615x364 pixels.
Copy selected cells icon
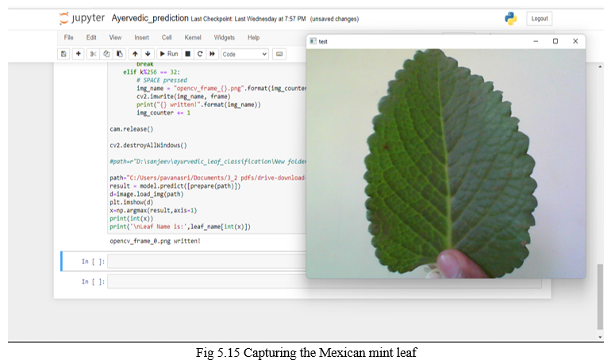point(106,54)
